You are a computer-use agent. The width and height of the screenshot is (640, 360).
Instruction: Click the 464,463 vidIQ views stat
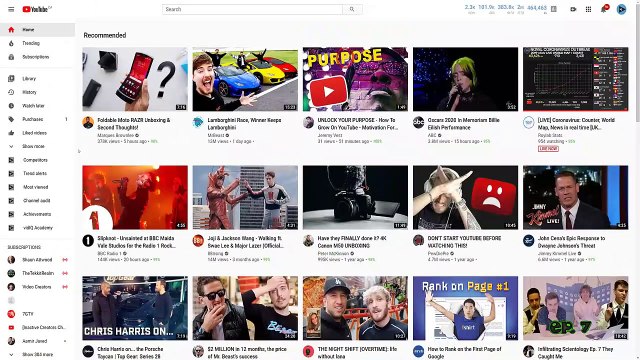tap(537, 8)
